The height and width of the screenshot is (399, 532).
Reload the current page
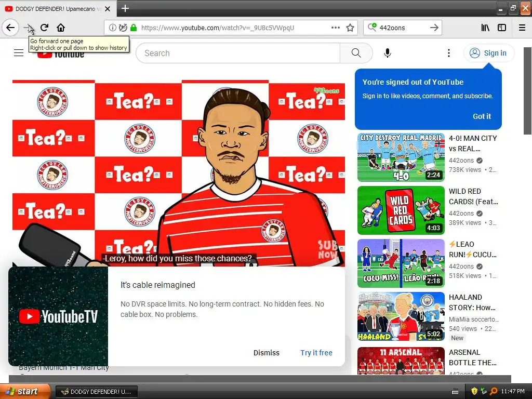[44, 28]
